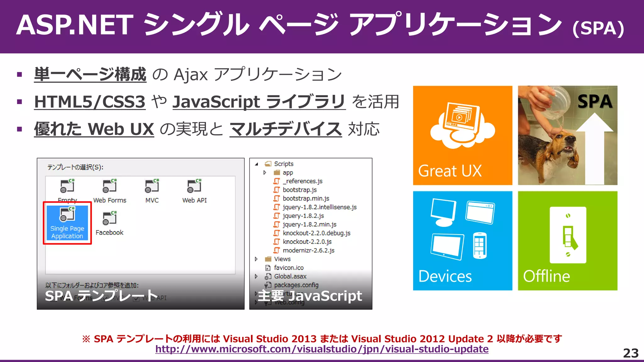Click the jquery-1.8.2.js file icon

tap(276, 216)
